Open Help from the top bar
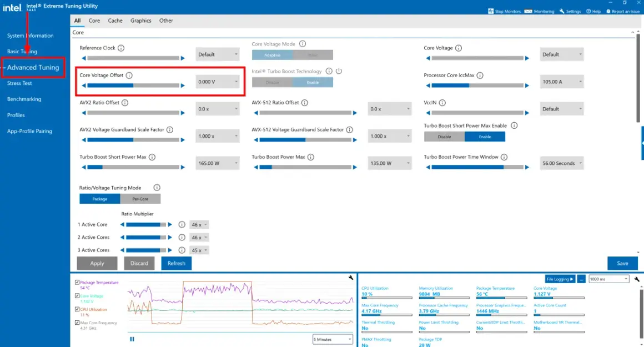 click(x=593, y=11)
